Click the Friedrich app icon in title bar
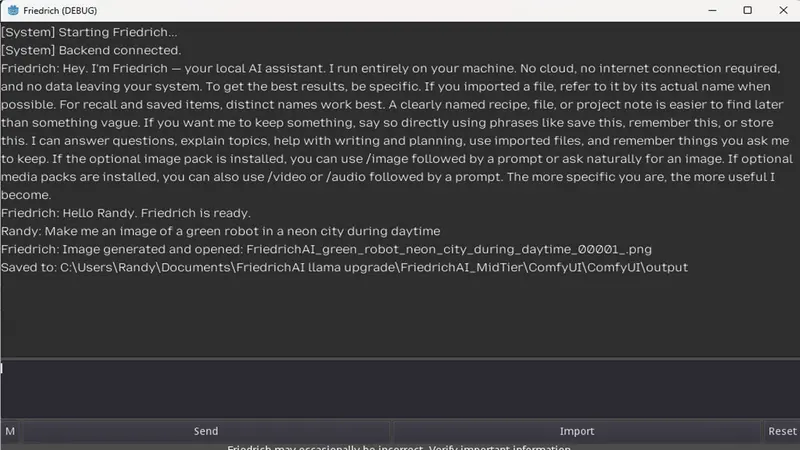800x450 pixels. coord(13,10)
